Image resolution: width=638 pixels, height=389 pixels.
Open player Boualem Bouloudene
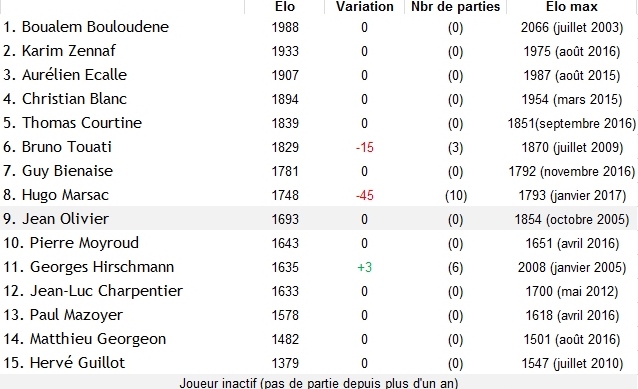point(95,27)
